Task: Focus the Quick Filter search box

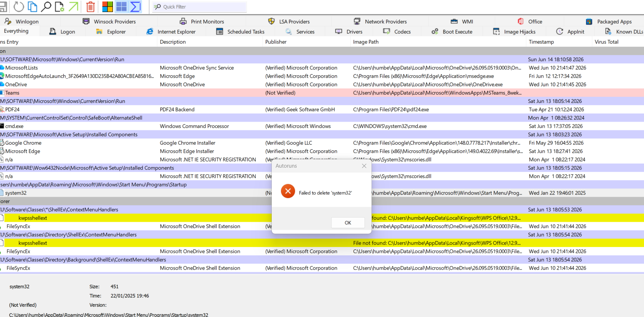Action: pos(200,7)
